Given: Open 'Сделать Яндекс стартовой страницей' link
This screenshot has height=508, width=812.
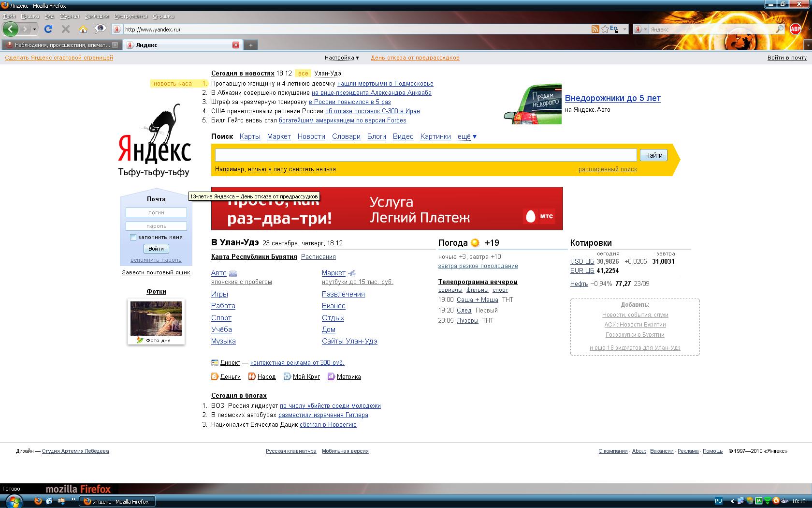Looking at the screenshot, I should pos(59,58).
